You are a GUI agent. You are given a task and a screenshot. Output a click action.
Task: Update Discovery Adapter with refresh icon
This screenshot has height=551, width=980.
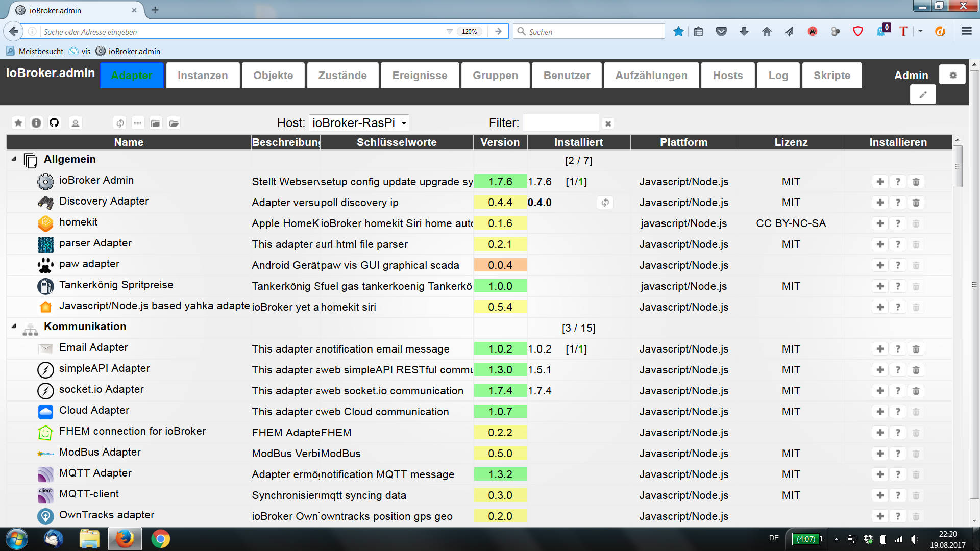coord(605,203)
